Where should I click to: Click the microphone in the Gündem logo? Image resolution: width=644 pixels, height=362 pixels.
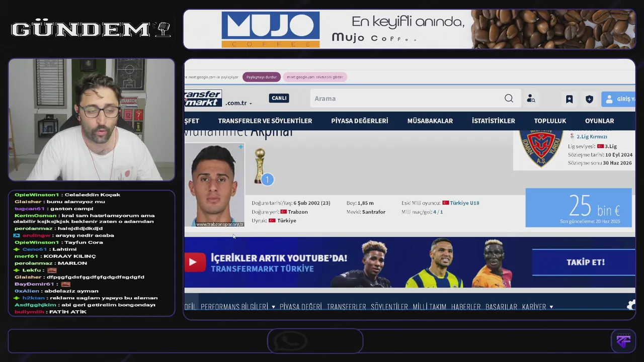pos(164,29)
